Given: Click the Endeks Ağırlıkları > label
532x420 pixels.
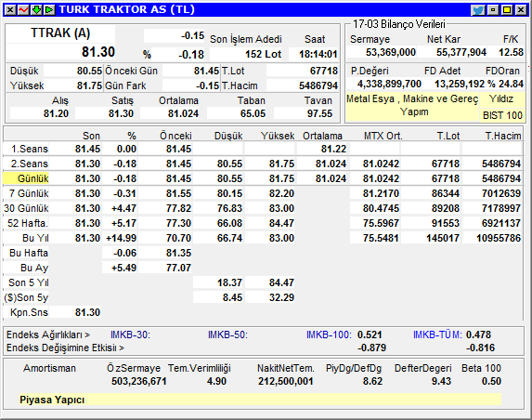Looking at the screenshot, I should click(48, 335).
